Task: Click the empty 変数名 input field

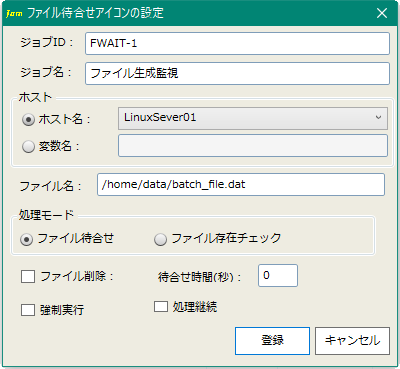Action: click(253, 146)
